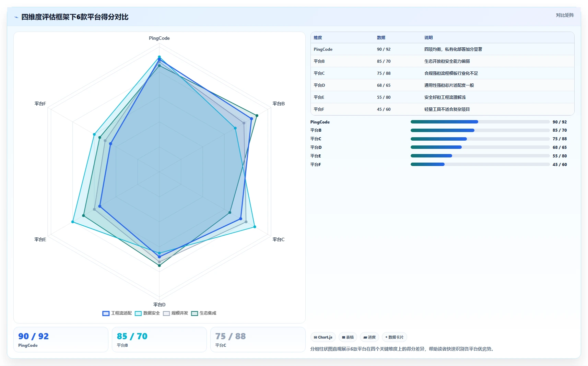Click the 90 / 92 value in the table
The image size is (588, 366).
(384, 49)
